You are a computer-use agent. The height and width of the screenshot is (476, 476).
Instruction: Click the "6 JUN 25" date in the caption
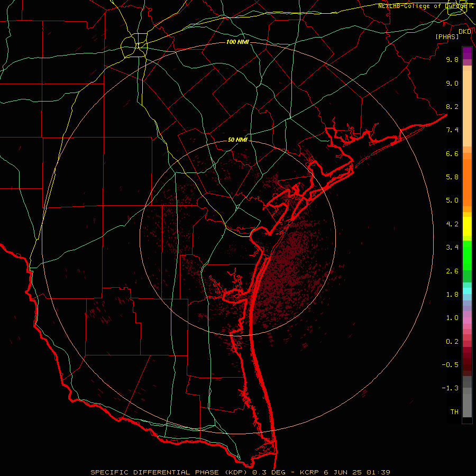tap(343, 472)
